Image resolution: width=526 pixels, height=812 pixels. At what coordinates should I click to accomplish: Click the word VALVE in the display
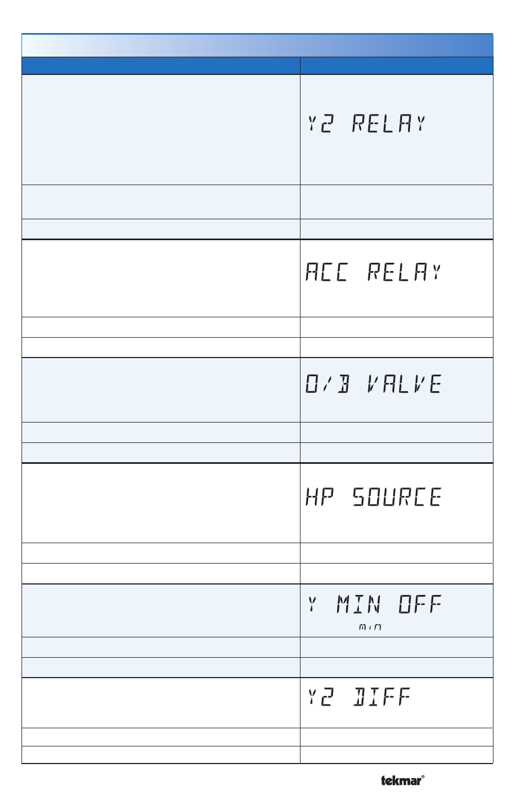pyautogui.click(x=405, y=384)
